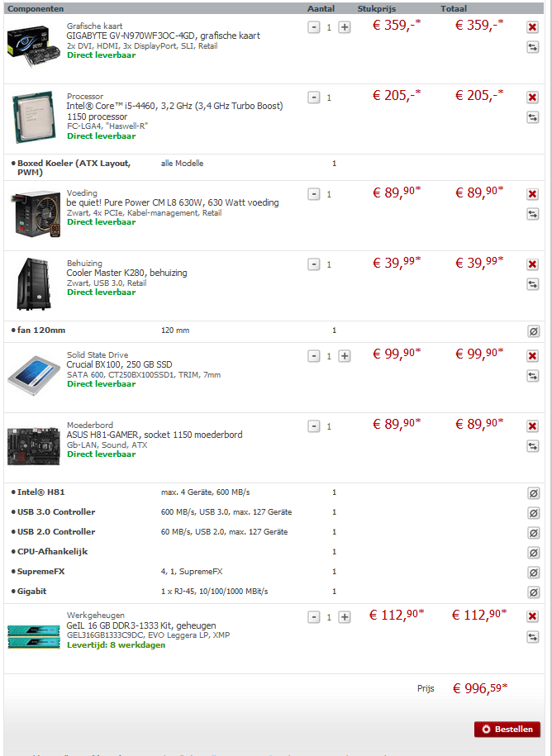Swap the ASUS H81-GAMER moederbord
This screenshot has height=756, width=552.
532,446
